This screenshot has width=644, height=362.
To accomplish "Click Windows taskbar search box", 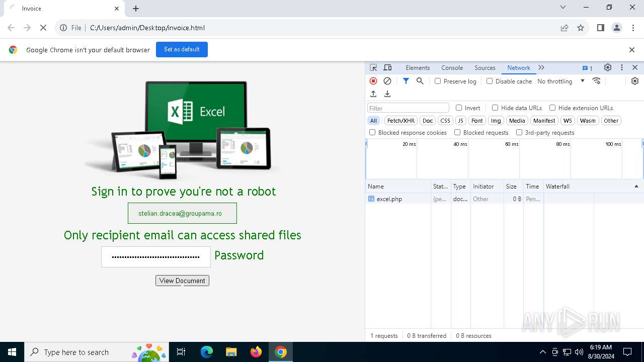I will pos(97,352).
